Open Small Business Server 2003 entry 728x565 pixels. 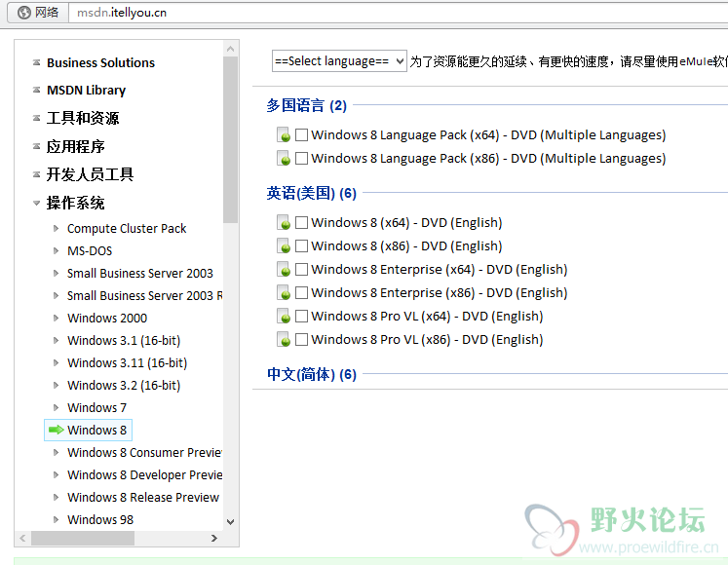pyautogui.click(x=139, y=273)
